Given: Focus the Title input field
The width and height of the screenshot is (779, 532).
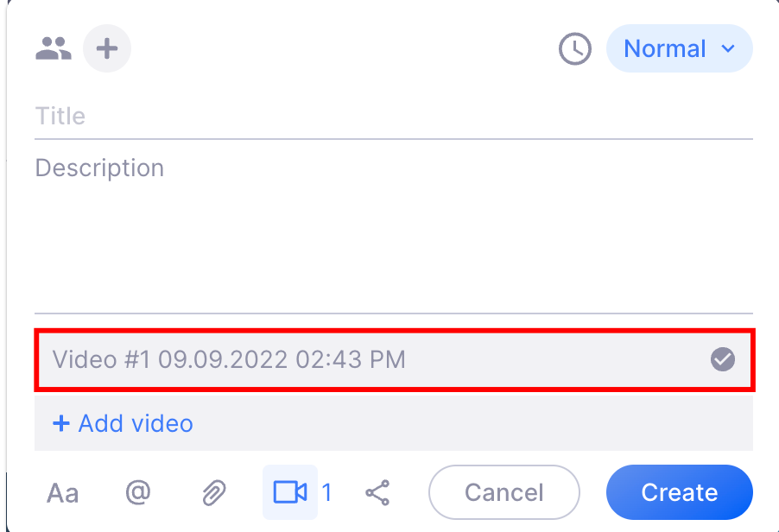Looking at the screenshot, I should [394, 117].
